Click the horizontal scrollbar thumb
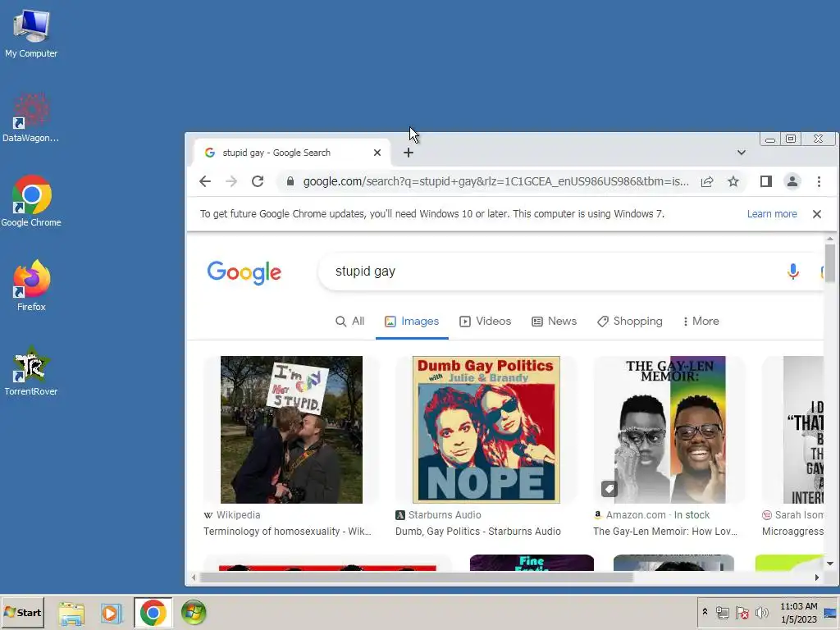 (416, 577)
